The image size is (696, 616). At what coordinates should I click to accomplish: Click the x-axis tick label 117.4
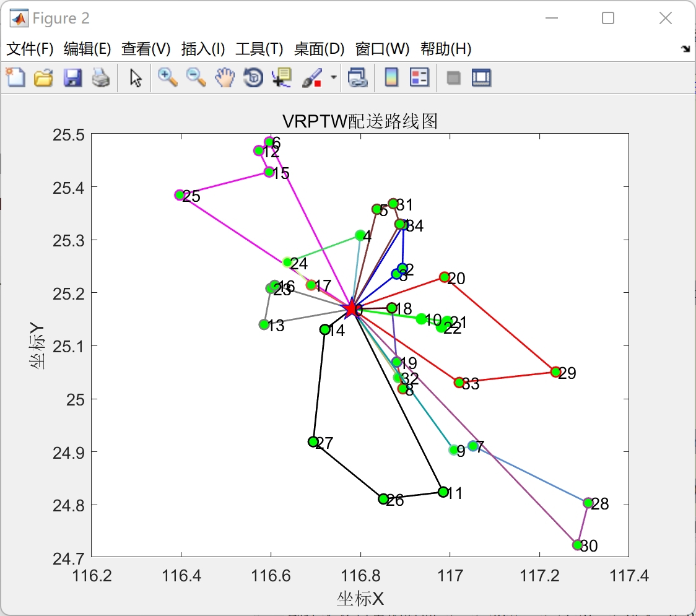click(629, 576)
